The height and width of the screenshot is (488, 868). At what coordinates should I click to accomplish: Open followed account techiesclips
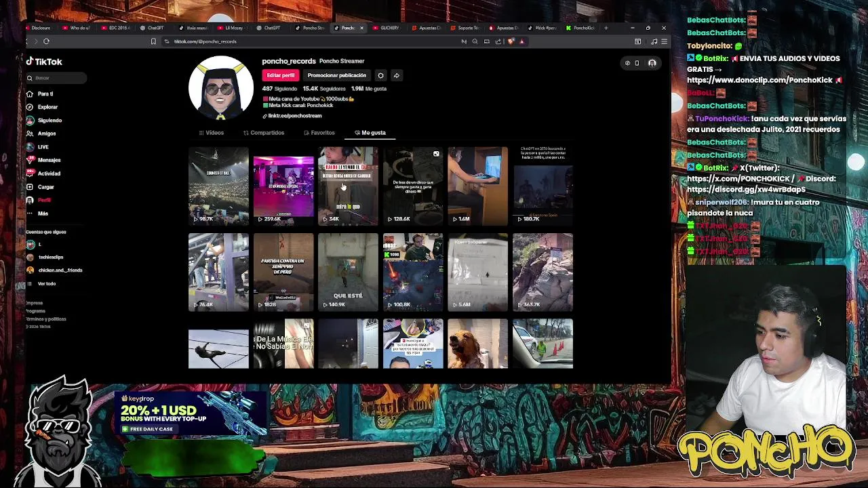[45, 257]
